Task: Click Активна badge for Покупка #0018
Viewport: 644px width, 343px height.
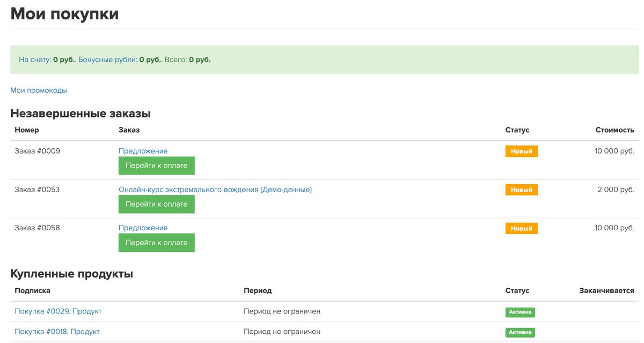Action: click(520, 332)
